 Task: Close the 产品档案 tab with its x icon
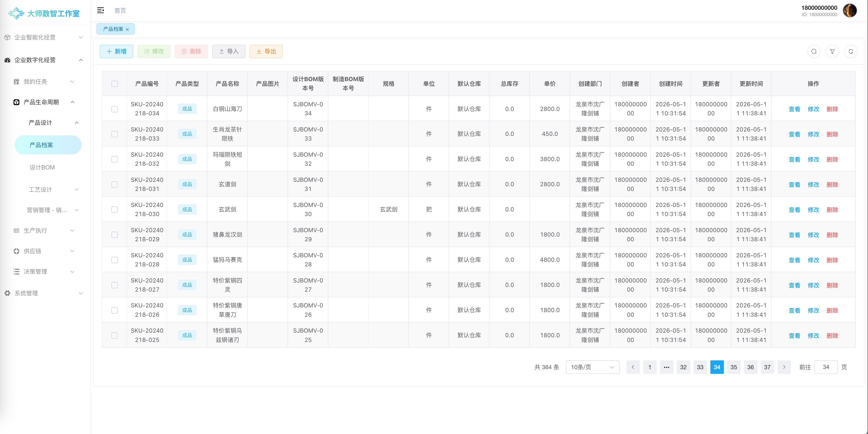pyautogui.click(x=127, y=30)
